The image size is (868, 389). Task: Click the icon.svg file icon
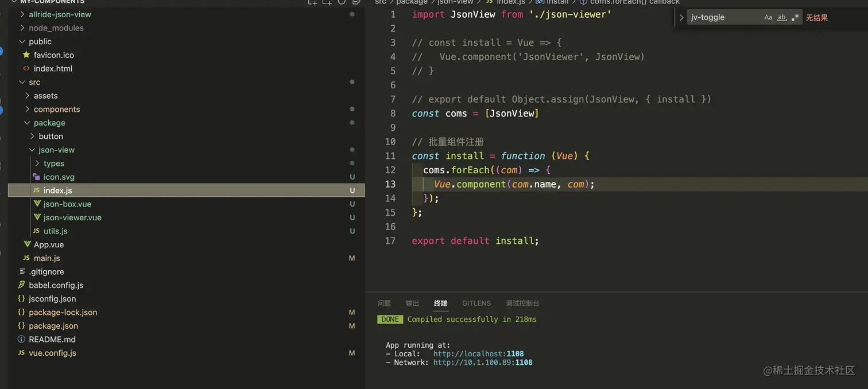tap(36, 177)
